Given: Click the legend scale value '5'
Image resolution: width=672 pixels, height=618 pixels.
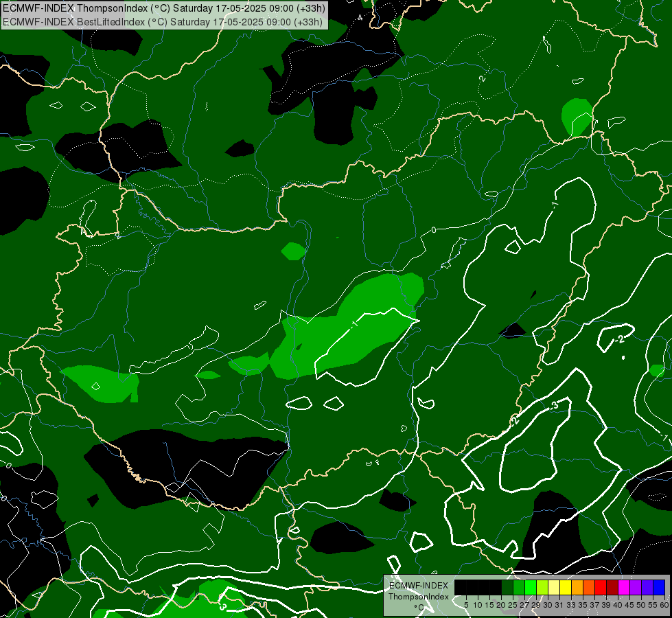Looking at the screenshot, I should (x=466, y=605).
